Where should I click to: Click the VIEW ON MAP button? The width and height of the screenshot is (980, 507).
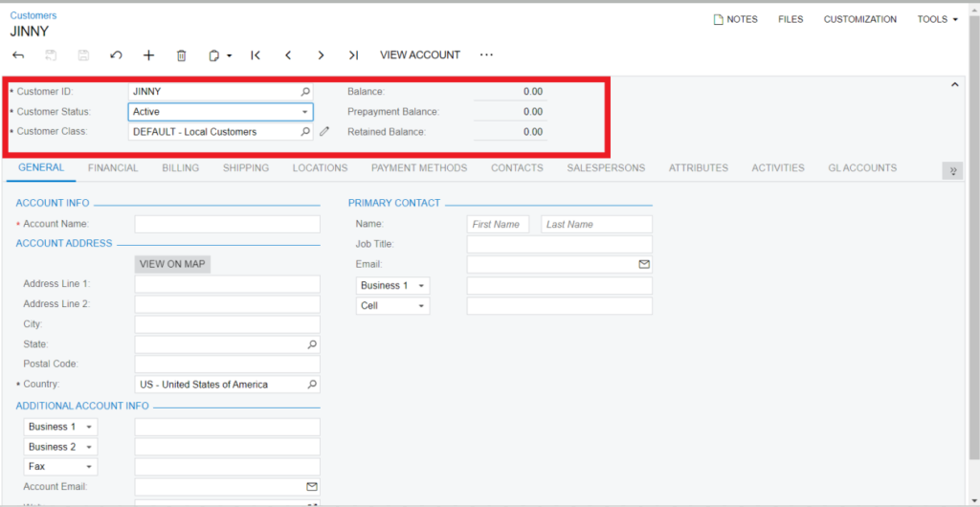click(x=172, y=264)
